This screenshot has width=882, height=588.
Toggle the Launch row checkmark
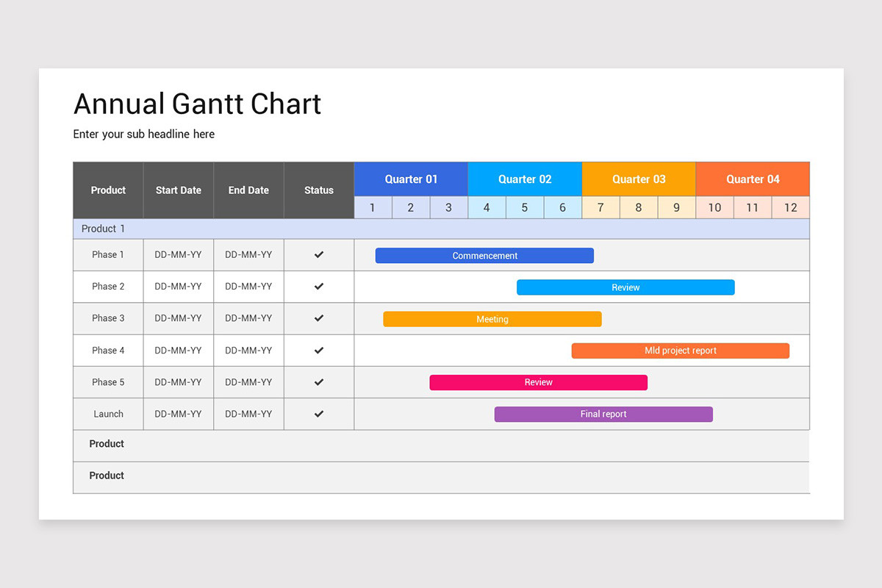click(x=318, y=414)
